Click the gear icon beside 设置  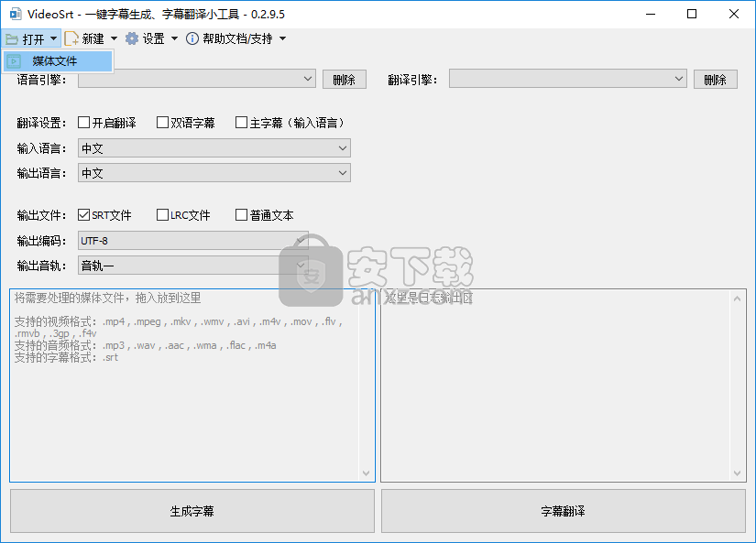(x=132, y=38)
